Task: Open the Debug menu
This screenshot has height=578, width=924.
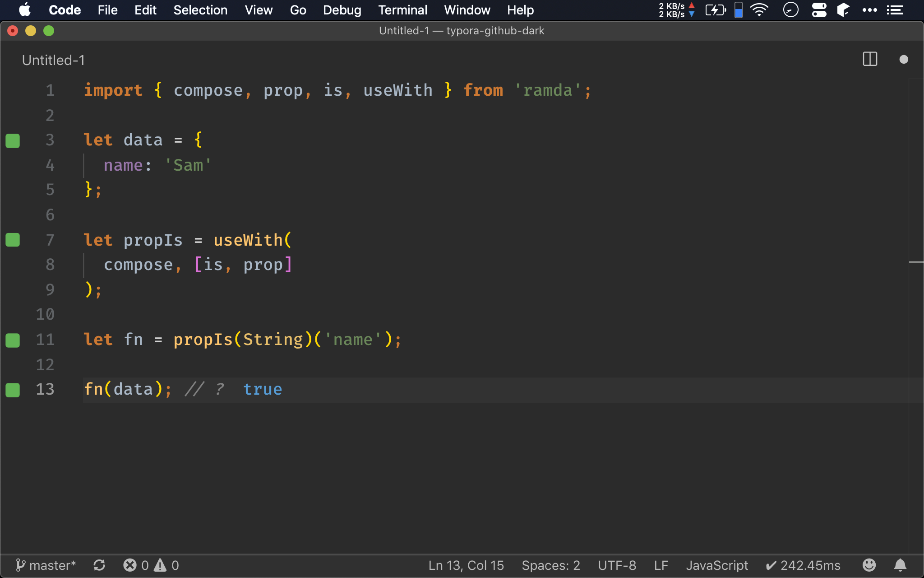Action: pos(342,10)
